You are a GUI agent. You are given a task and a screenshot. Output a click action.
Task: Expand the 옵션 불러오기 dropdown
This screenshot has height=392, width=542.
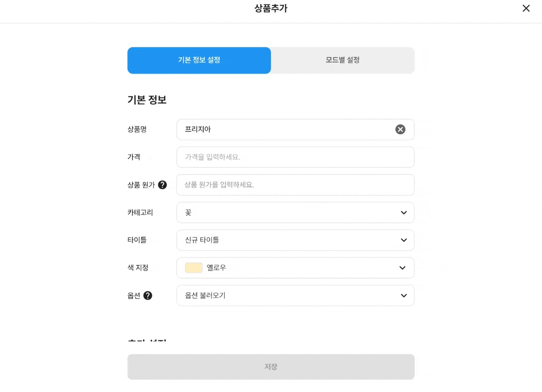point(403,296)
